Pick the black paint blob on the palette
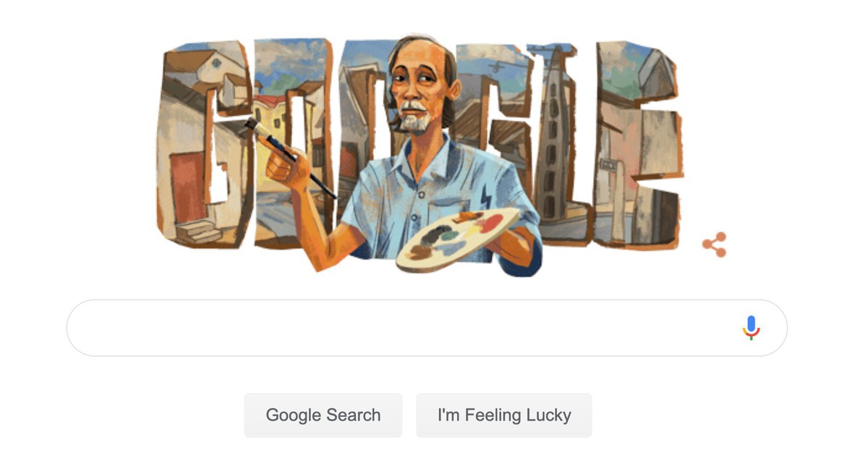The image size is (868, 456). (x=436, y=233)
